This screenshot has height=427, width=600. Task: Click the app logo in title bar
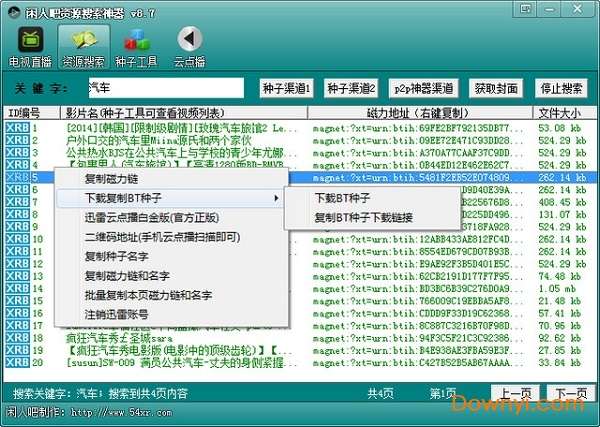click(x=14, y=13)
